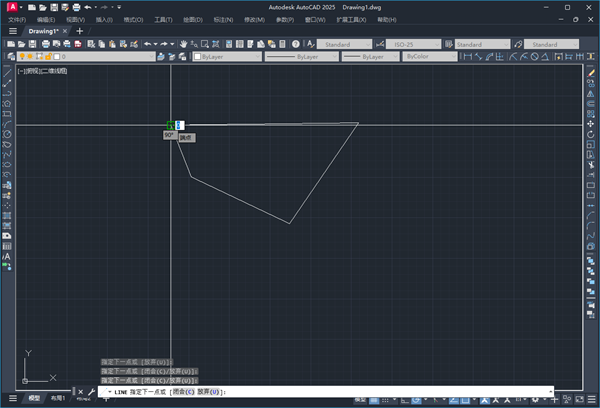This screenshot has width=600, height=408.
Task: Toggle polar tracking in status bar
Action: pos(416,400)
